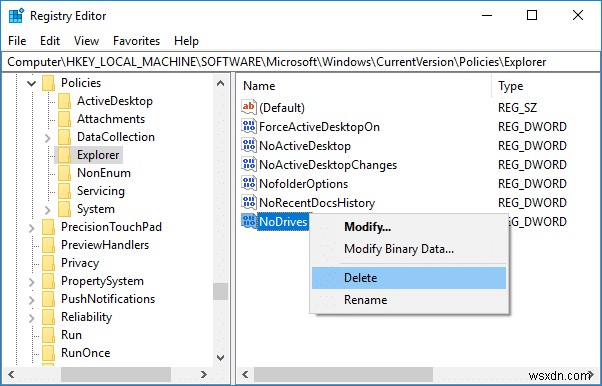Click the NofolderOptions DWORD icon
Screen dimensions: 602x386
pyautogui.click(x=249, y=184)
